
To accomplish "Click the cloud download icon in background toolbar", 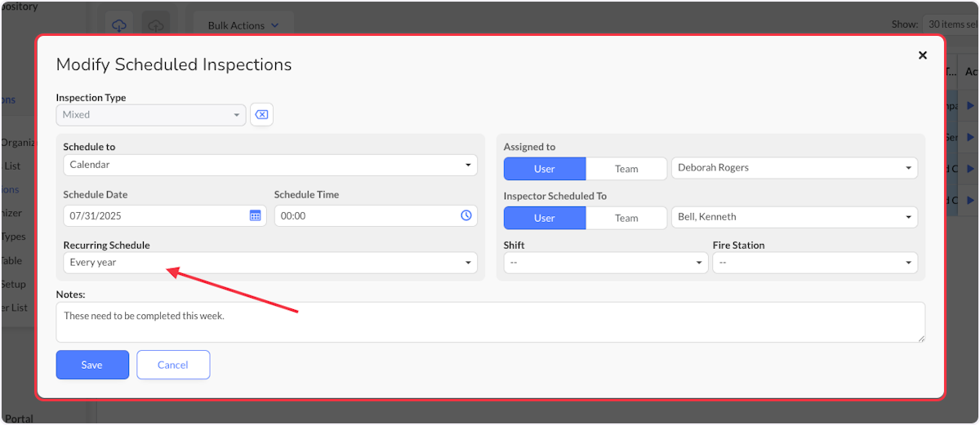I will 119,25.
